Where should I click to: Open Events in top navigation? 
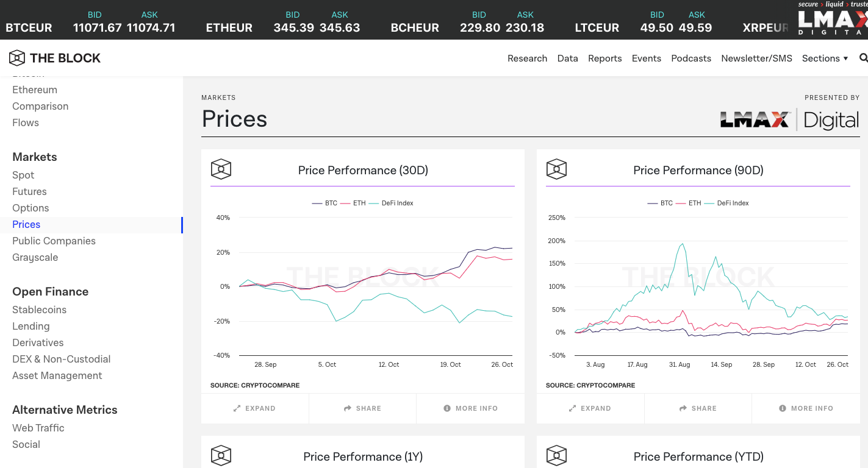click(x=646, y=58)
